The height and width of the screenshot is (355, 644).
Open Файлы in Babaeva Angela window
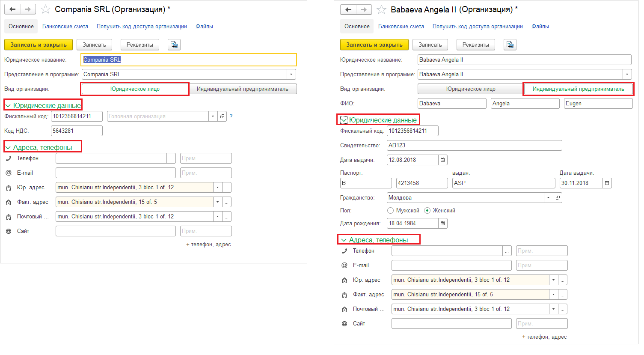click(540, 26)
